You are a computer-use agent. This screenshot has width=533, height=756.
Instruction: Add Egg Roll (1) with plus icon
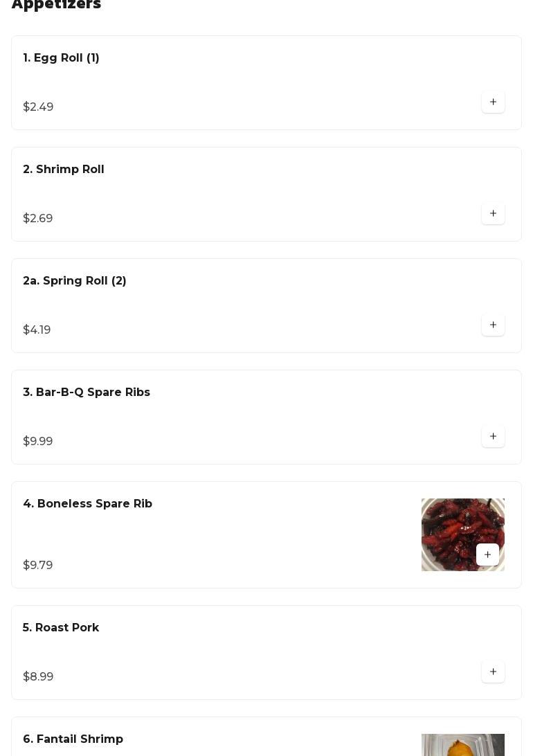point(493,102)
